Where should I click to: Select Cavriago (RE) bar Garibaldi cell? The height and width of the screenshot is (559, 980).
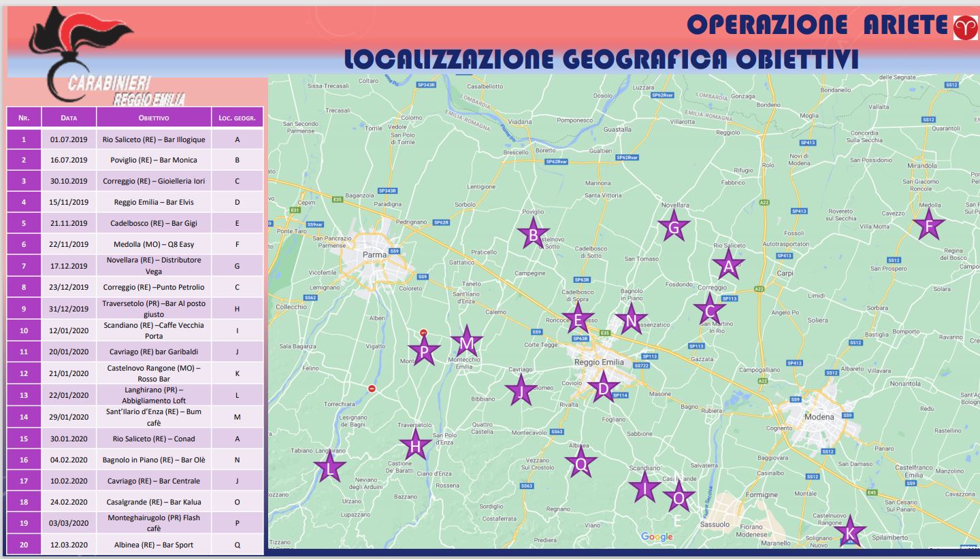[154, 352]
